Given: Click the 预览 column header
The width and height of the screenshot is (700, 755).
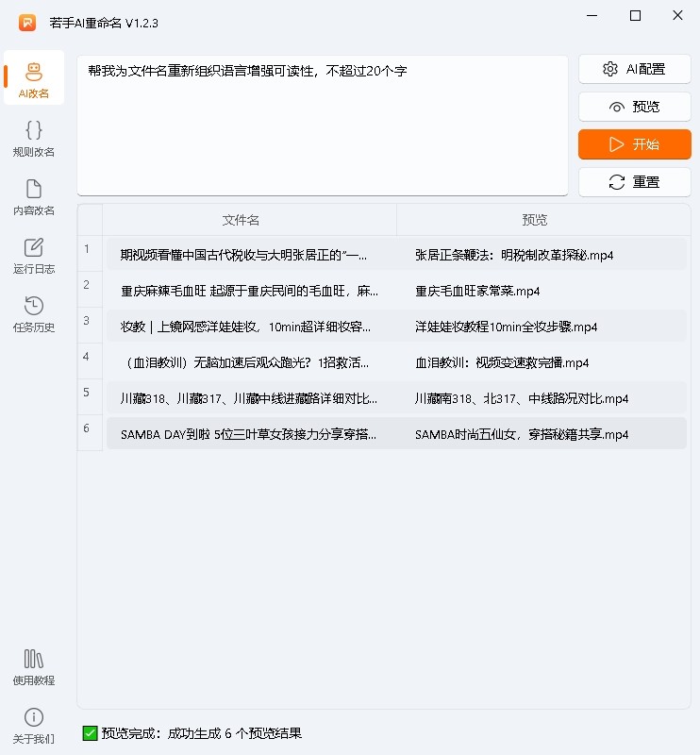Looking at the screenshot, I should (534, 220).
